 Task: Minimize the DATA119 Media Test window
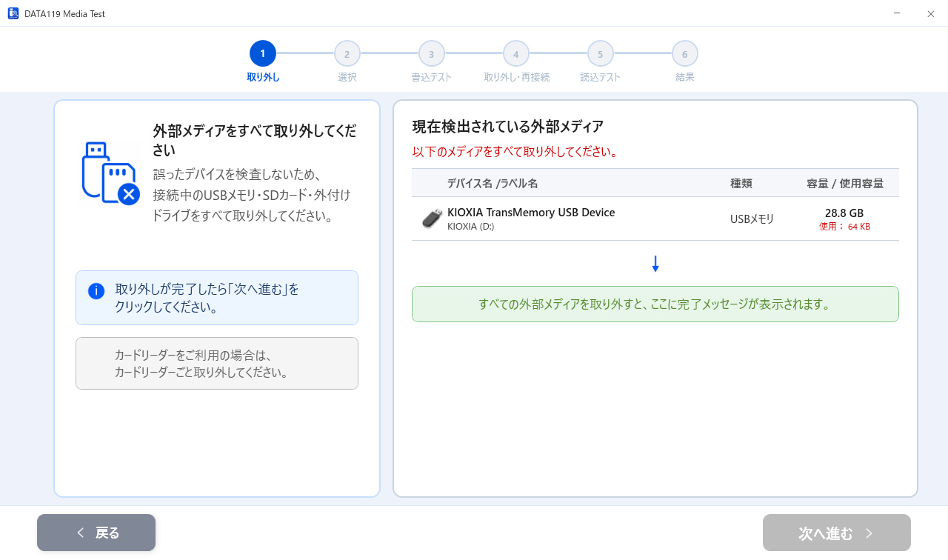pos(897,13)
